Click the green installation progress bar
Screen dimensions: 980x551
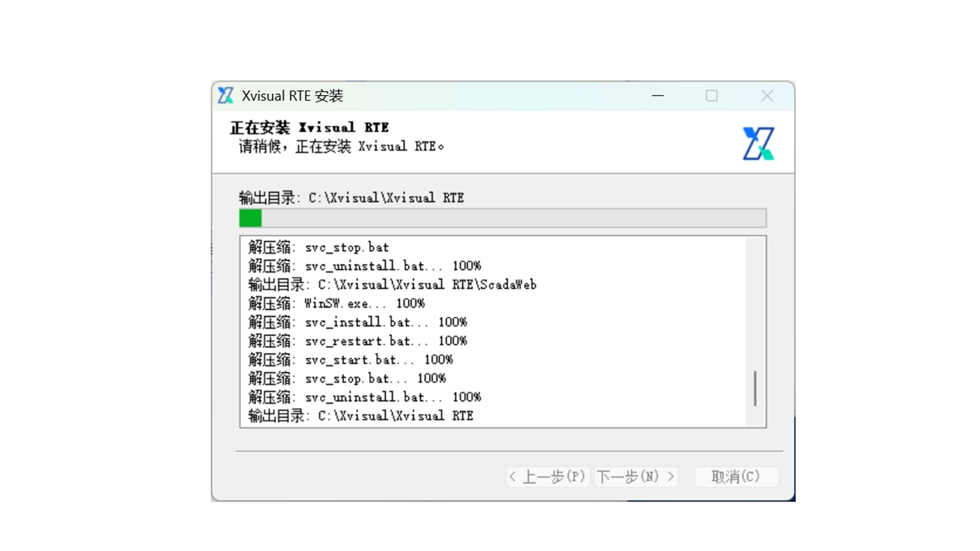point(503,218)
